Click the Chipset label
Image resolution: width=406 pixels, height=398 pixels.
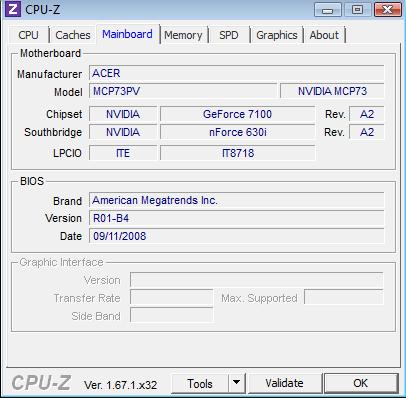click(64, 114)
